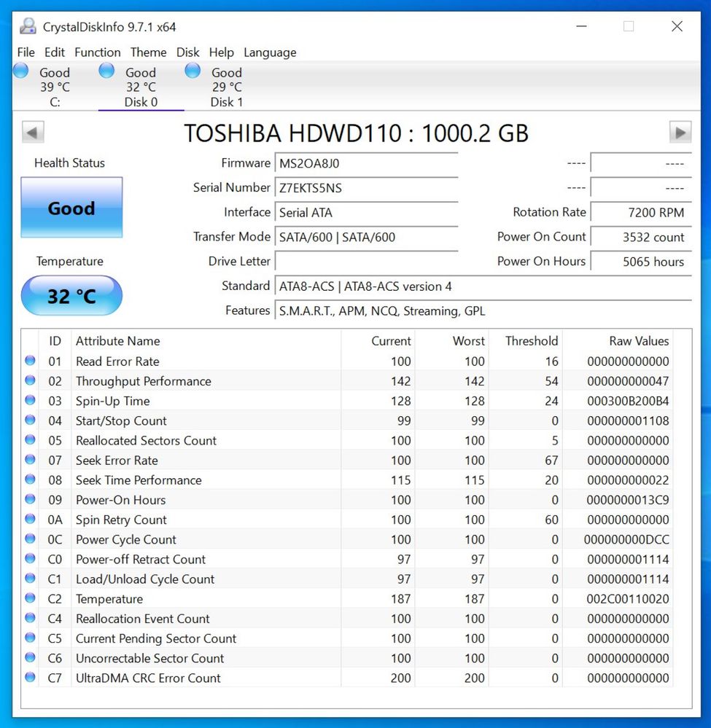Click status orb for Read Error Rate
711x728 pixels.
tap(30, 360)
